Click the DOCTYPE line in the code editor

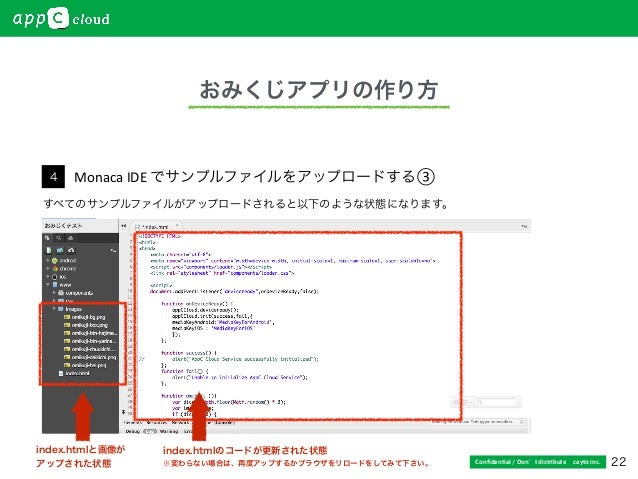click(x=160, y=236)
